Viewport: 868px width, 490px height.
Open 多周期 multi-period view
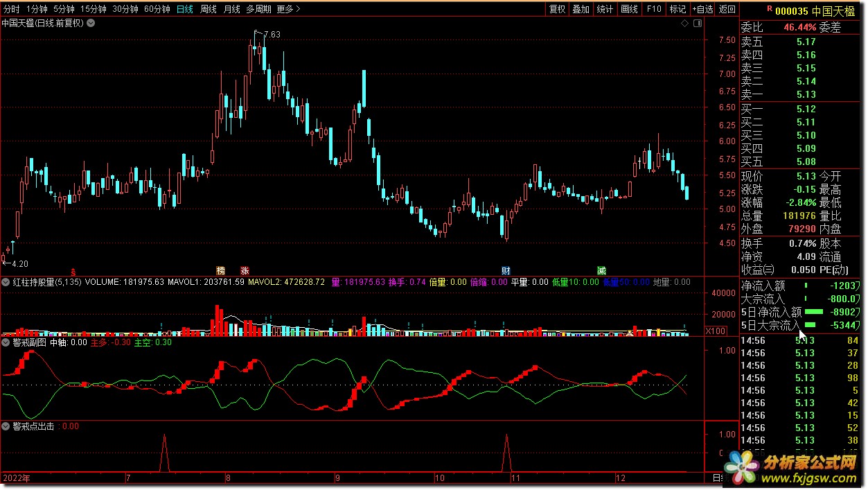click(x=258, y=9)
